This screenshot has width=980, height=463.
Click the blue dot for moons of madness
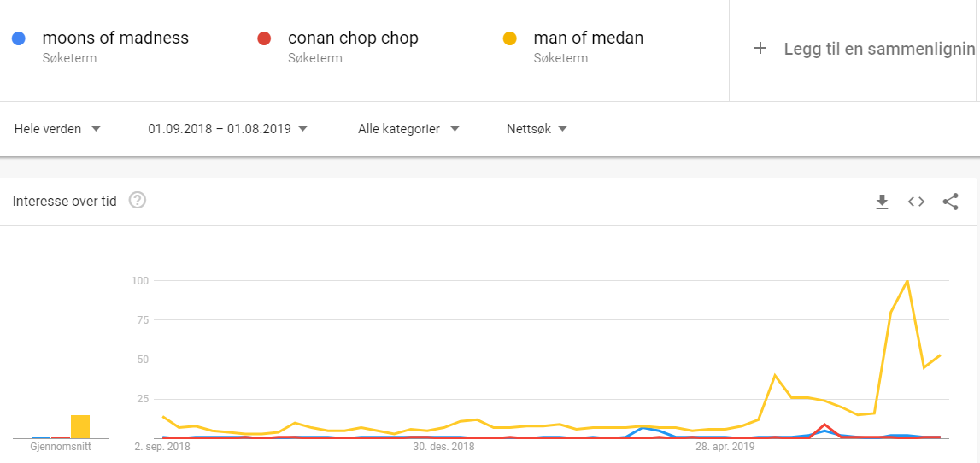(x=19, y=38)
